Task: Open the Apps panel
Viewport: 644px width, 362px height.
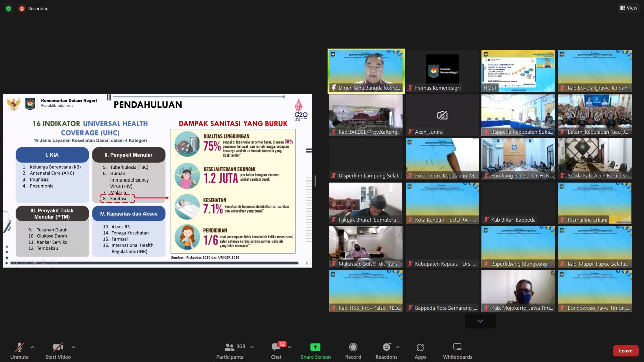Action: 420,350
